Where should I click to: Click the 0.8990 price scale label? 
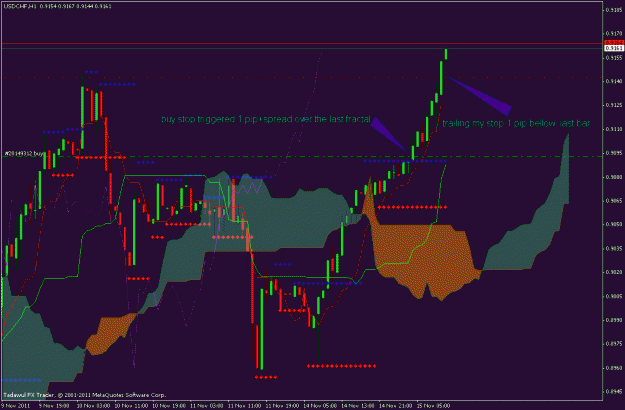pyautogui.click(x=614, y=320)
